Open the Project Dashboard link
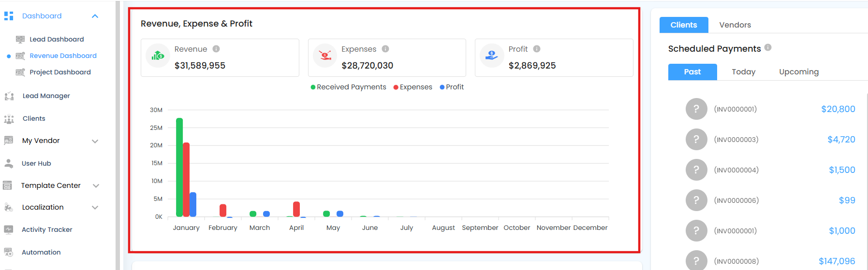Screen dimensions: 868x270 coord(60,72)
